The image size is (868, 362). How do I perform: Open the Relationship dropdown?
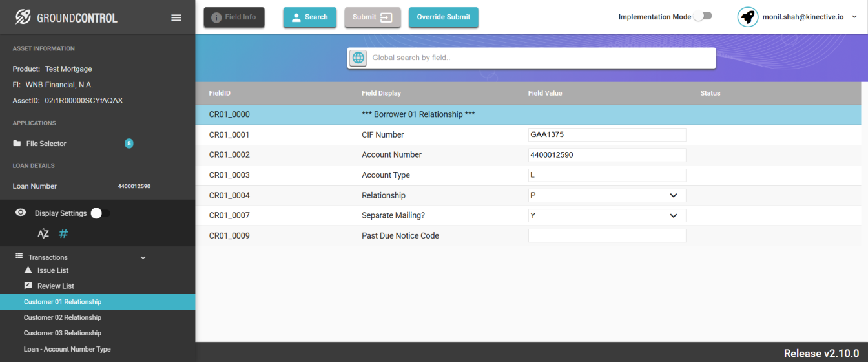pyautogui.click(x=607, y=195)
